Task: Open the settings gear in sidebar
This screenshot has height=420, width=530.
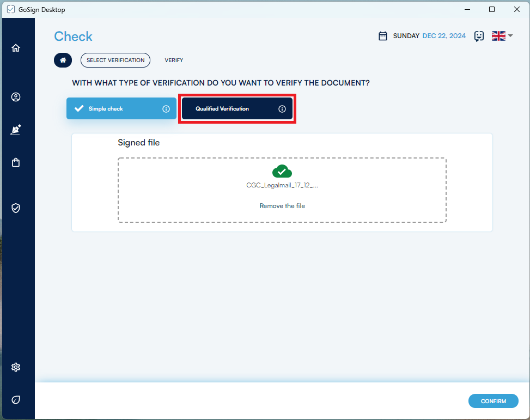Action: [16, 367]
